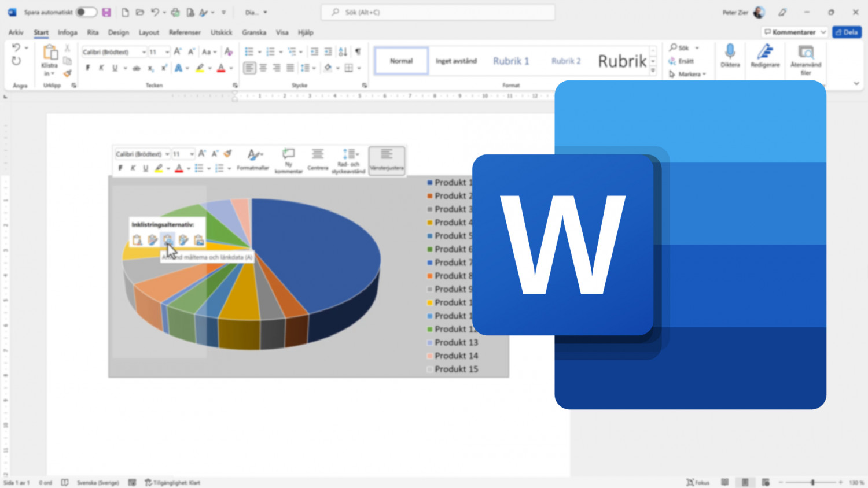Show paragraph marks with the pilcrow icon
The width and height of the screenshot is (868, 488).
point(358,52)
